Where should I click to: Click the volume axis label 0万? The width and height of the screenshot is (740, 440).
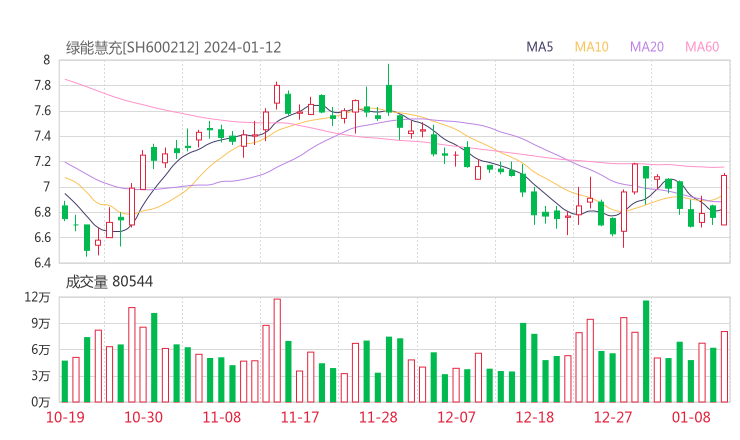[x=41, y=402]
